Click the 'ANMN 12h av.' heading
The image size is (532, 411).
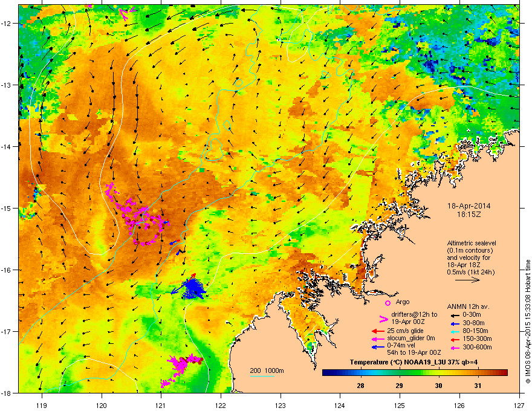(x=468, y=306)
